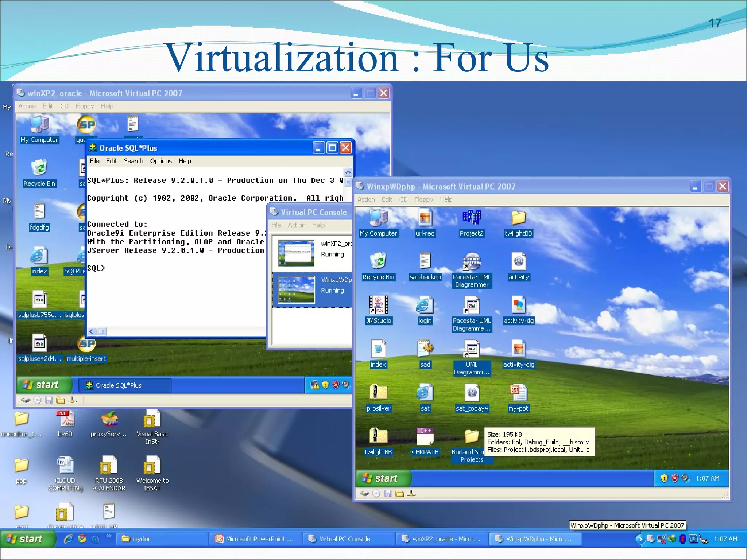
Task: Click start button in WinxpWDphp guest
Action: click(x=383, y=478)
